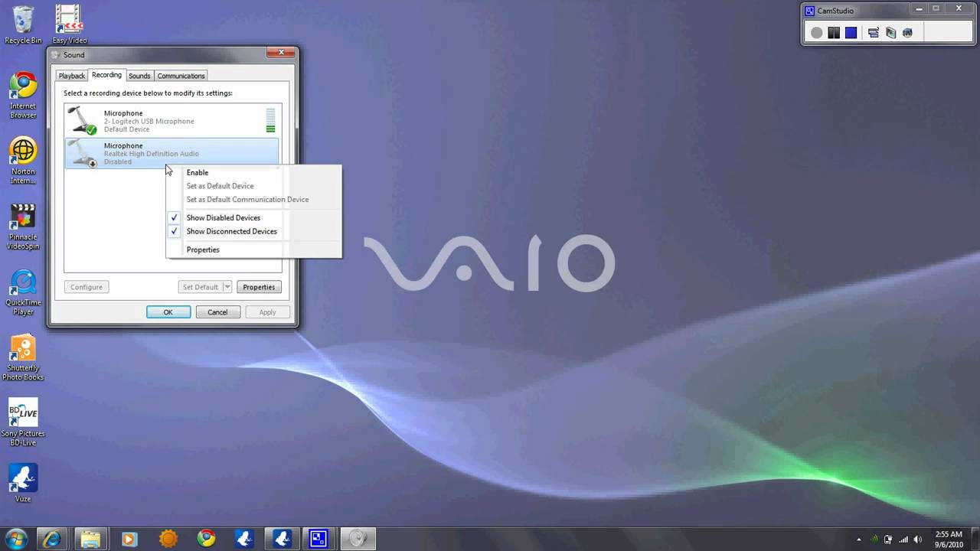Open Windows Explorer folder in taskbar

(x=90, y=539)
